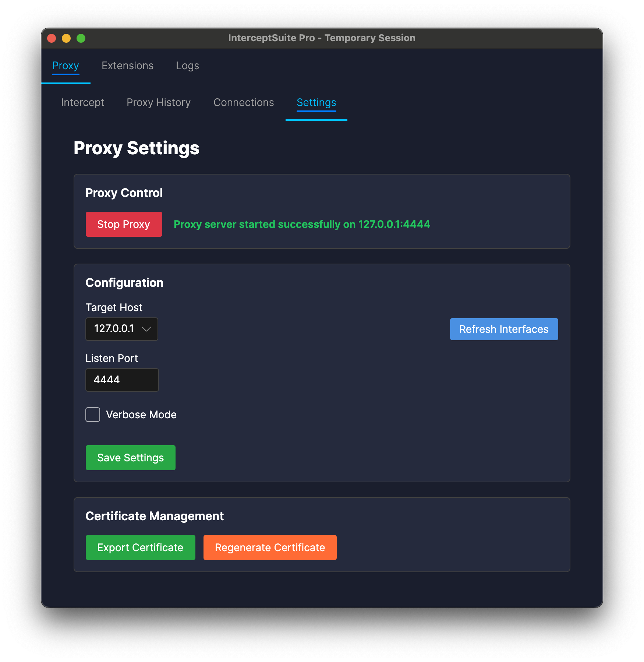This screenshot has height=662, width=644.
Task: Export the certificate
Action: coord(140,547)
